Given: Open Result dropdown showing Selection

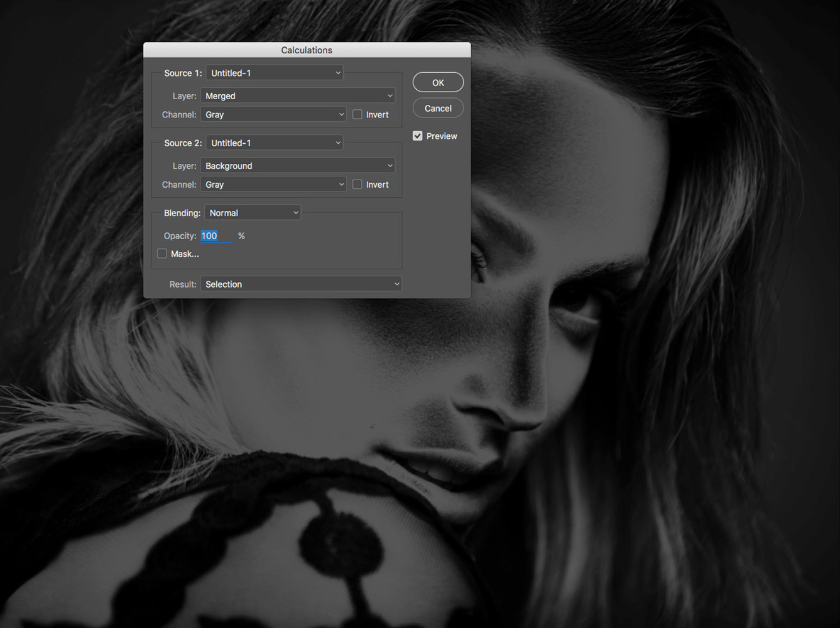Looking at the screenshot, I should pyautogui.click(x=301, y=284).
